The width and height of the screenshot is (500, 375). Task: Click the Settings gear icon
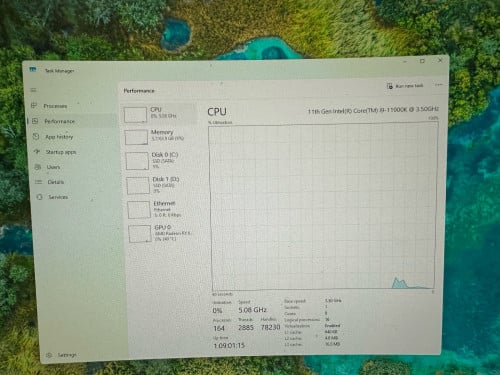(x=49, y=355)
